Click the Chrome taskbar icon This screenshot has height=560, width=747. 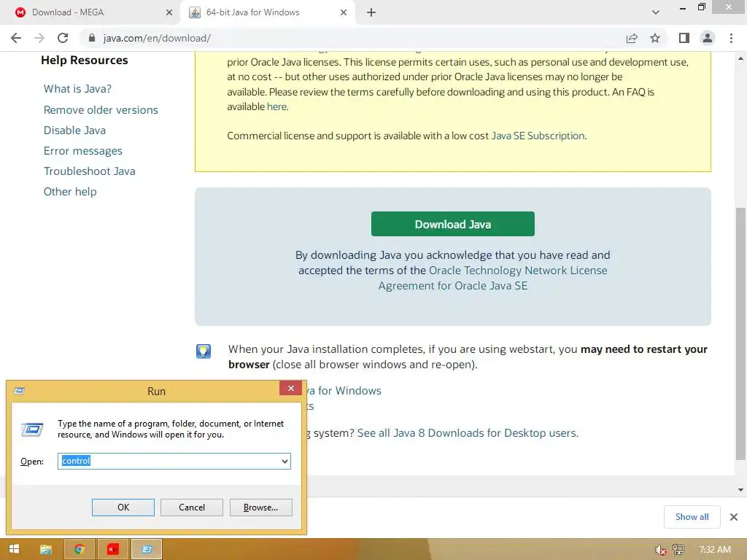click(x=79, y=549)
